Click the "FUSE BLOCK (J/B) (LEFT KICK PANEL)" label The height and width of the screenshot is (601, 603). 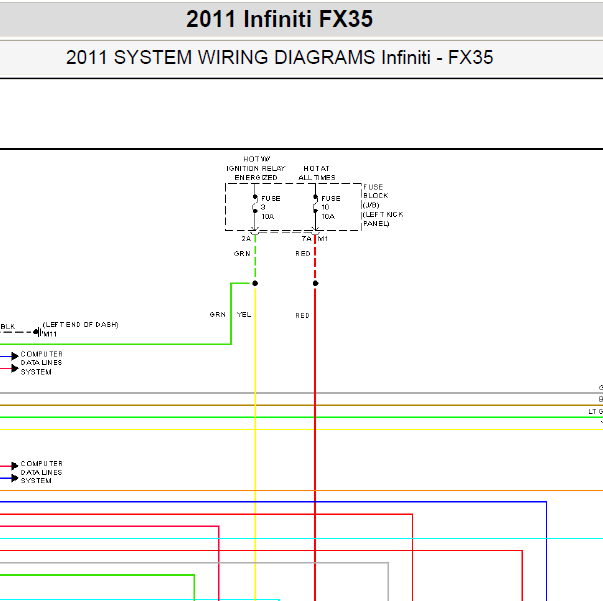pyautogui.click(x=383, y=205)
